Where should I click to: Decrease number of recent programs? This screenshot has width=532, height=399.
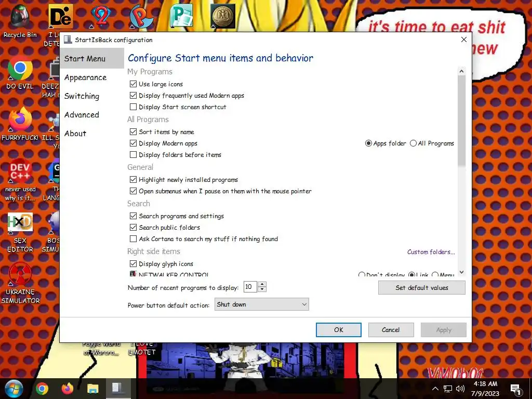pyautogui.click(x=262, y=289)
